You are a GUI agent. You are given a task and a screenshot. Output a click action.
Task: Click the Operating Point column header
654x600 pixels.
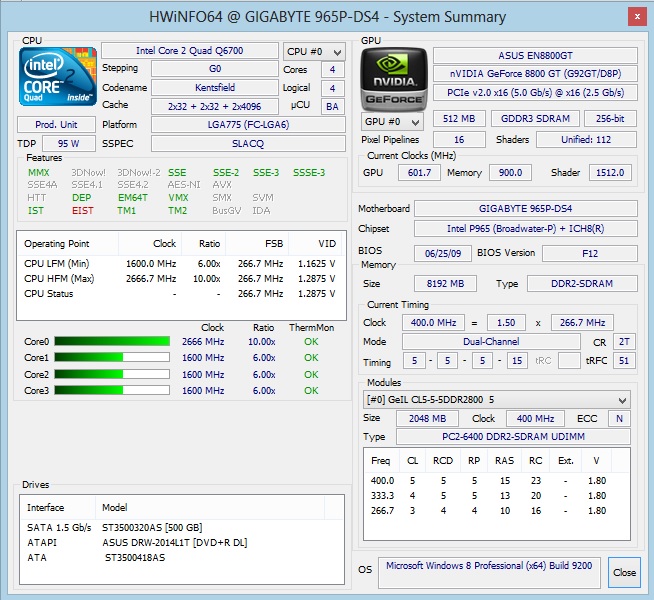(x=68, y=244)
